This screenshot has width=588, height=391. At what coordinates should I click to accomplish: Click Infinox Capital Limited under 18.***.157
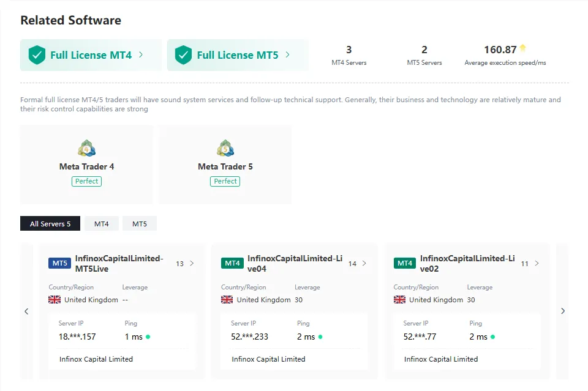(96, 359)
